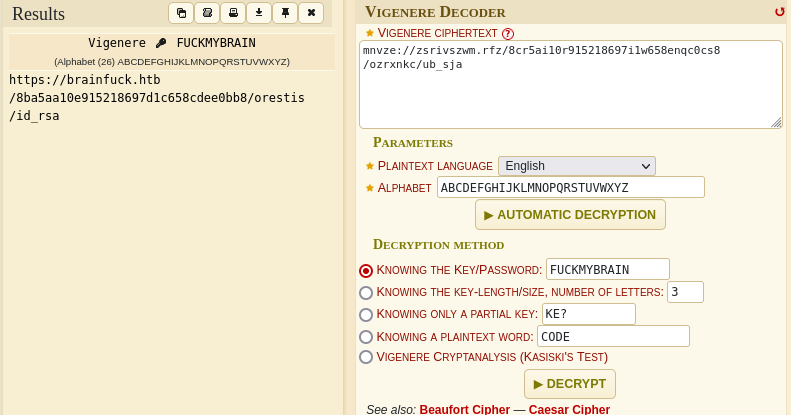Print the decoded results
Screen dimensions: 791x415
tap(233, 13)
